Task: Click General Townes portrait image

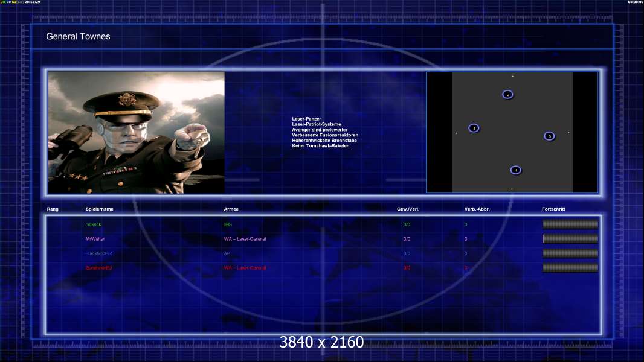Action: click(137, 133)
